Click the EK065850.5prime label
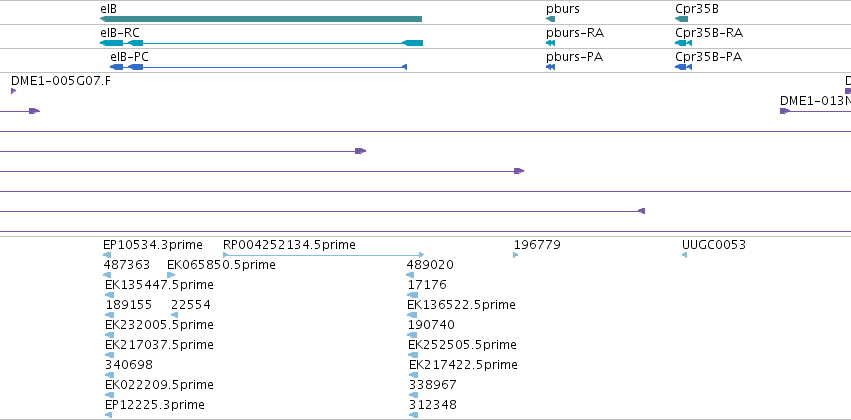851x420 pixels. [x=221, y=265]
